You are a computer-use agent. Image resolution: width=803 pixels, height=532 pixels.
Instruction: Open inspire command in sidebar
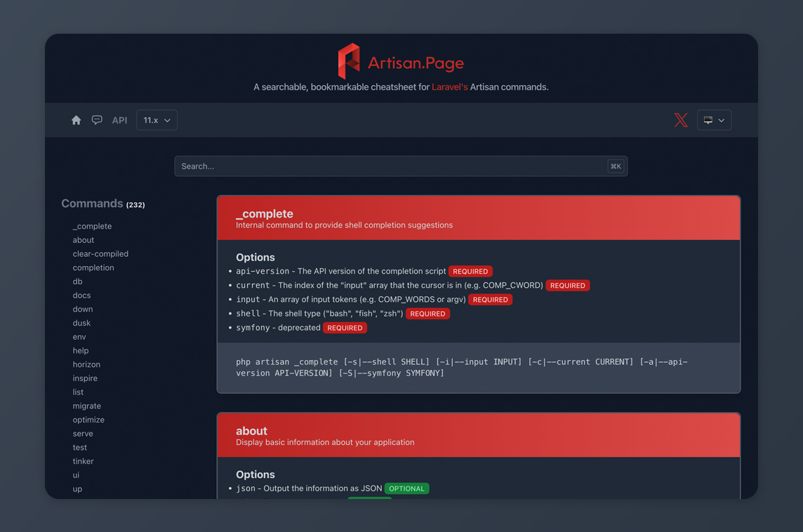coord(85,378)
